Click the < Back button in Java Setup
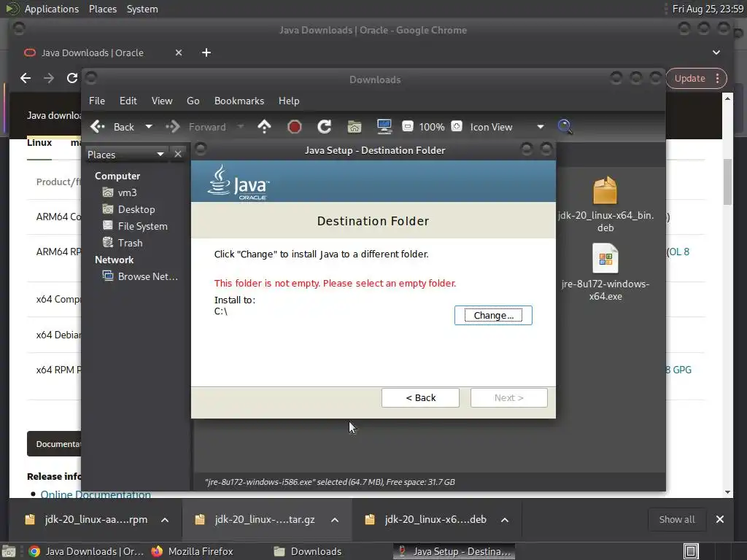Screen dimensions: 747x560 [420, 397]
